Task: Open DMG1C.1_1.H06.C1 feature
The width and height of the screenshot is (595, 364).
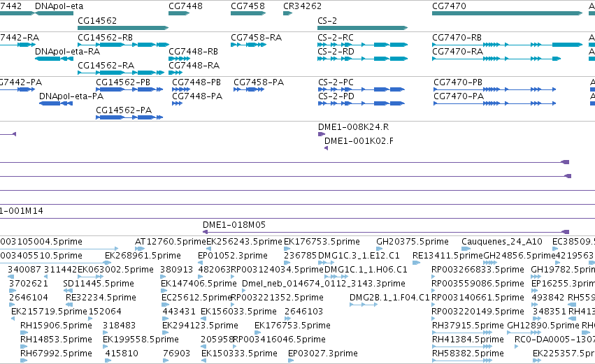Action: (x=366, y=270)
